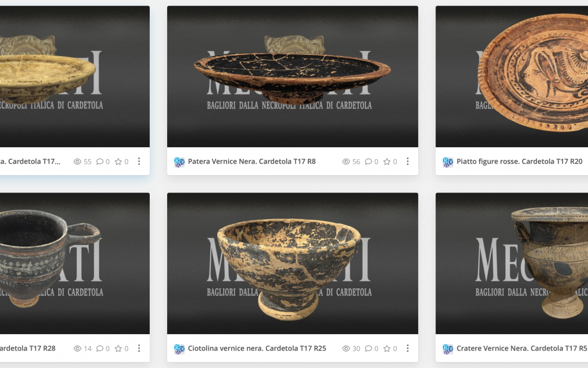
Task: Click the Piatto figure rosse plate thumbnail
Action: [512, 76]
